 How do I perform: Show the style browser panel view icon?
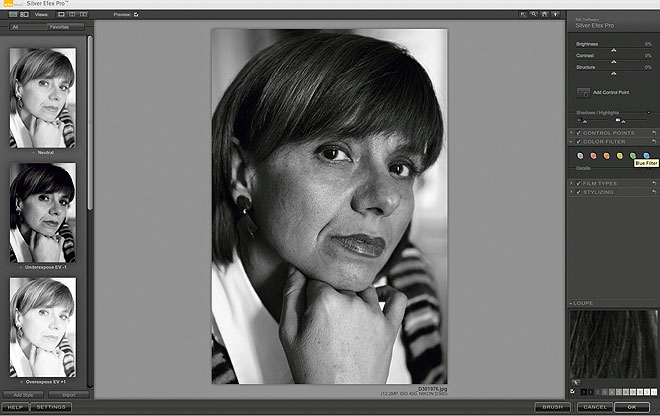[24, 14]
